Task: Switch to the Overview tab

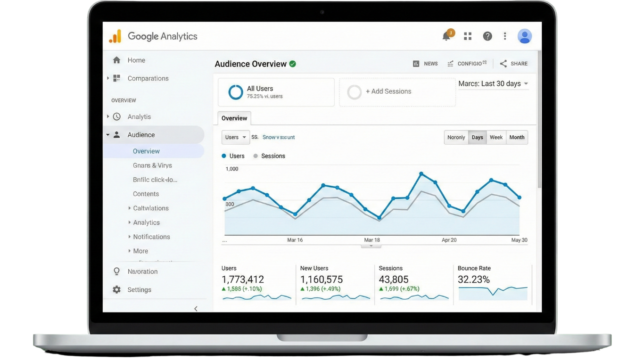Action: click(234, 118)
